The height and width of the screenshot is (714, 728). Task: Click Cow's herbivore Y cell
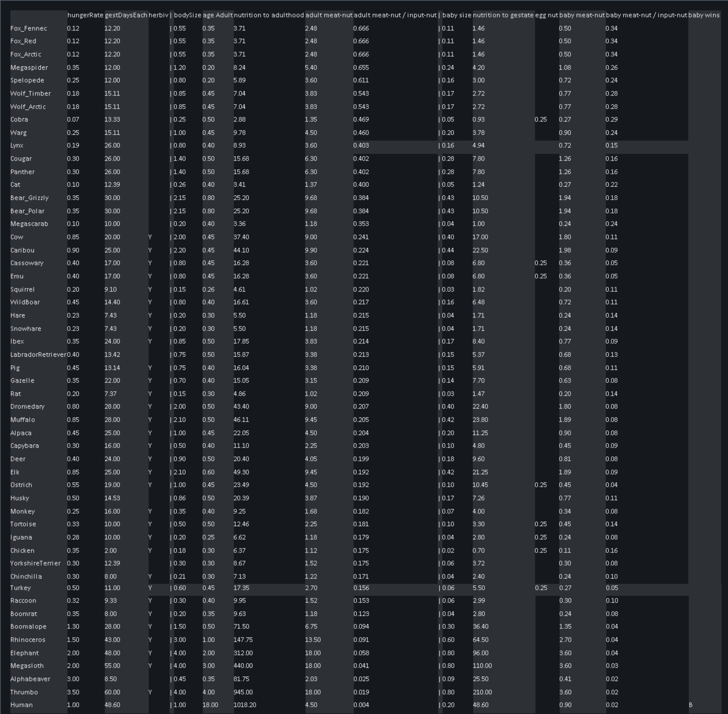[x=150, y=237]
